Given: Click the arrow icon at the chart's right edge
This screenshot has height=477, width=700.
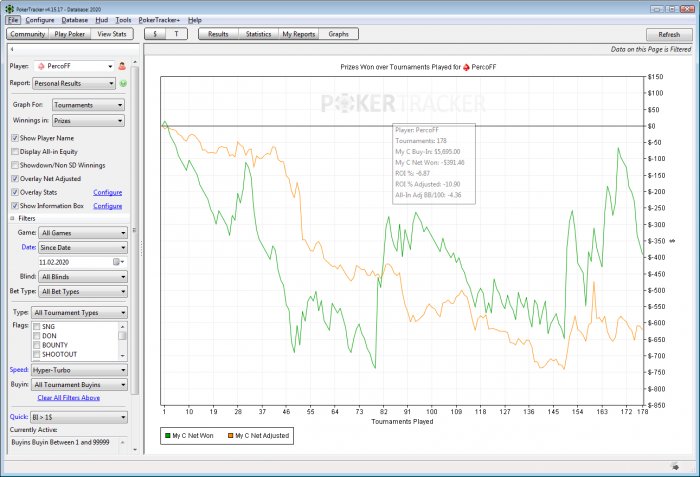Looking at the screenshot, I should pos(672,240).
